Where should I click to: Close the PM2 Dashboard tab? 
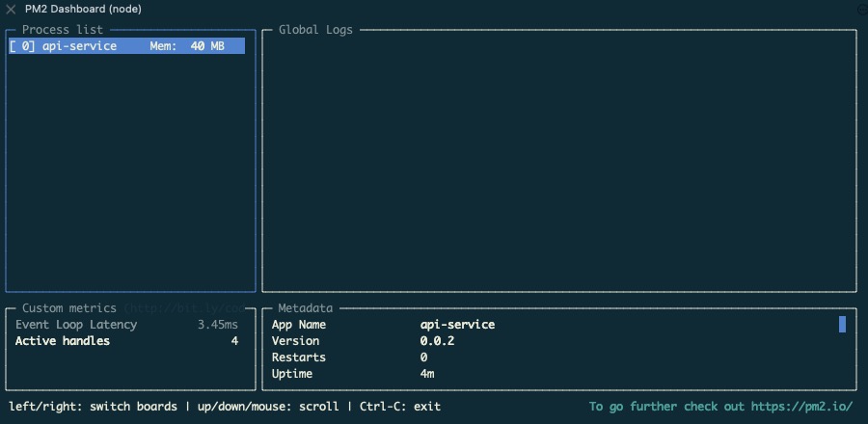click(x=11, y=9)
